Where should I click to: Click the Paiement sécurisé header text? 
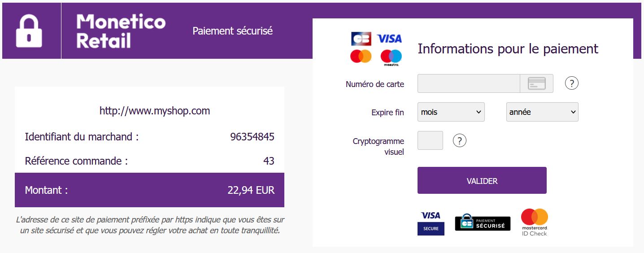(233, 31)
